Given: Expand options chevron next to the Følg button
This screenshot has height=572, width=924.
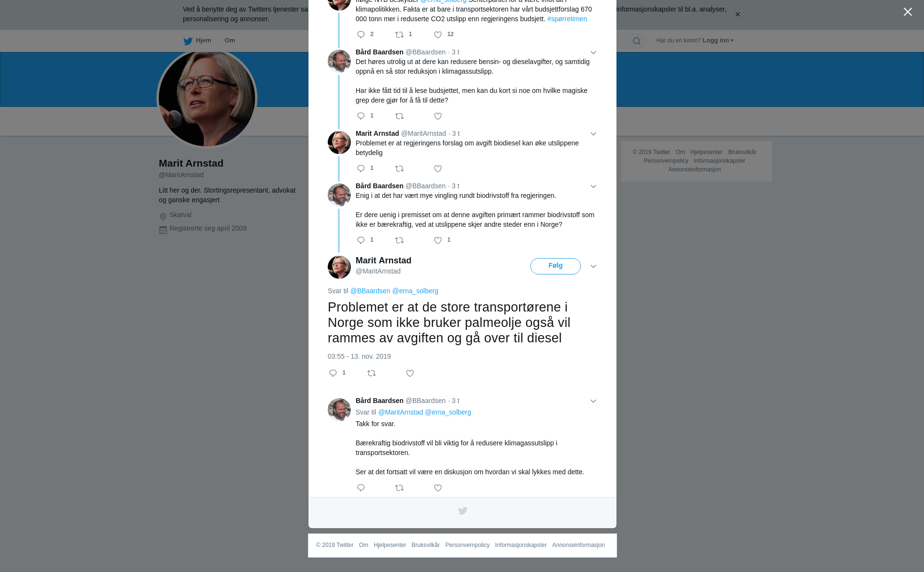Looking at the screenshot, I should (593, 266).
